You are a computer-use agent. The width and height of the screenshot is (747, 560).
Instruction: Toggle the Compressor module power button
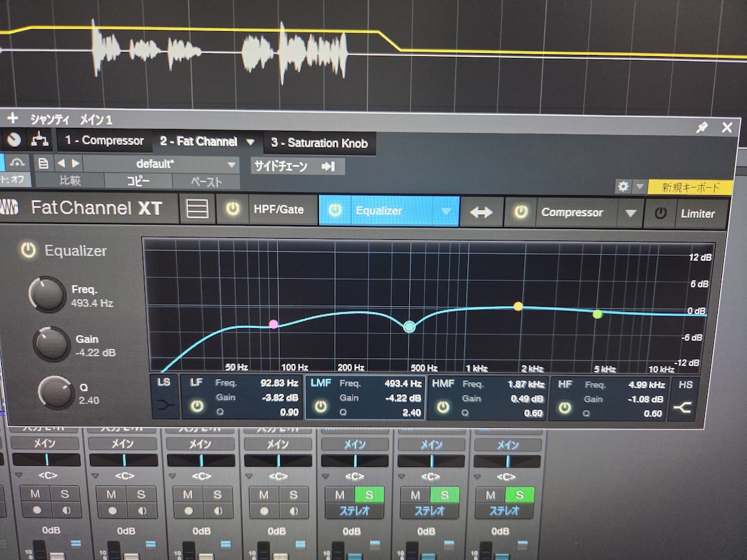coord(520,212)
